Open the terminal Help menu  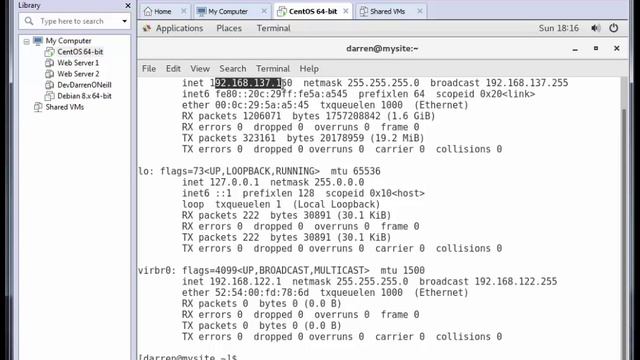309,69
